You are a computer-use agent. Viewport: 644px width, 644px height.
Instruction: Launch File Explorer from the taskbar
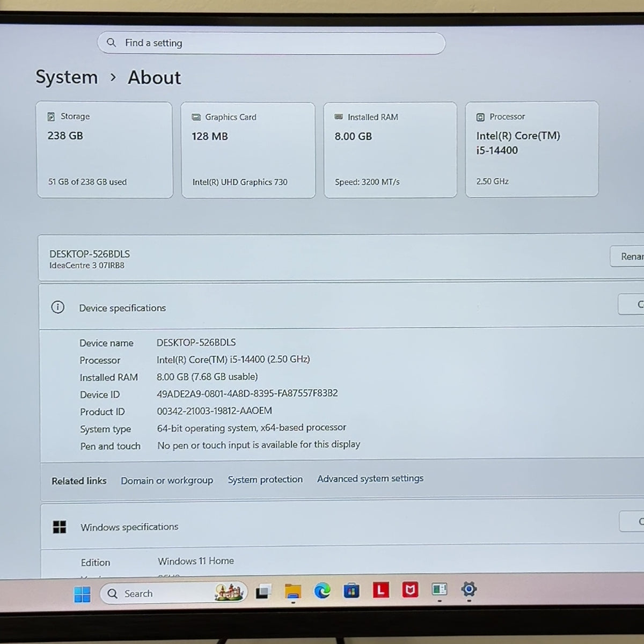293,592
